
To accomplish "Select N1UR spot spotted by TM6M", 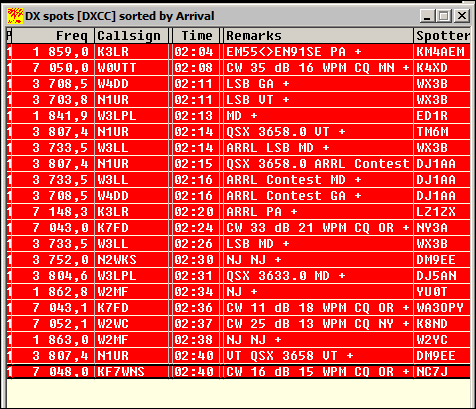I will (238, 132).
